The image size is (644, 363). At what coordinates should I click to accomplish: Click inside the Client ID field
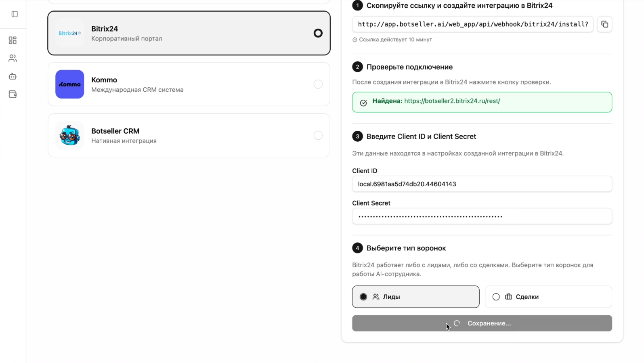pos(481,184)
